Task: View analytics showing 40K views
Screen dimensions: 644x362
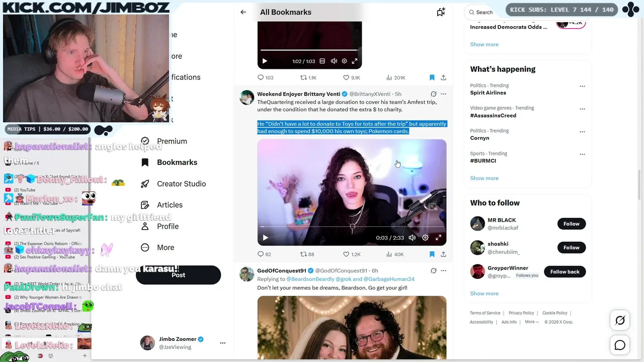Action: pos(395,254)
